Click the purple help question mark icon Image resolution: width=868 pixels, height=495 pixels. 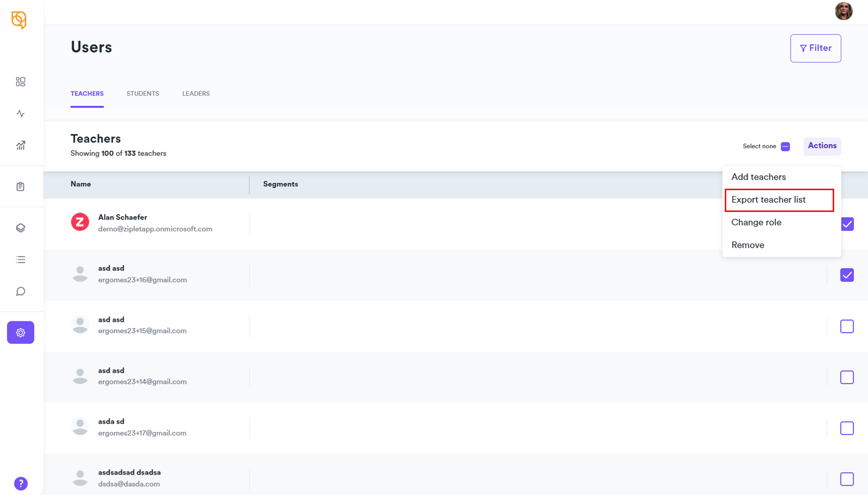[x=21, y=483]
